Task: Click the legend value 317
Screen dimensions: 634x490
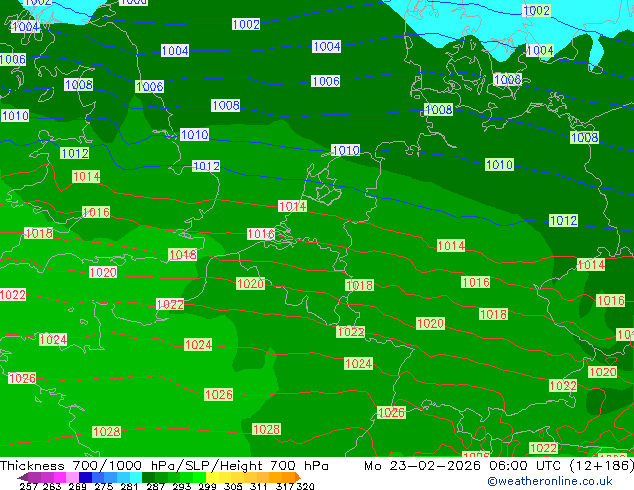Action: pyautogui.click(x=285, y=486)
